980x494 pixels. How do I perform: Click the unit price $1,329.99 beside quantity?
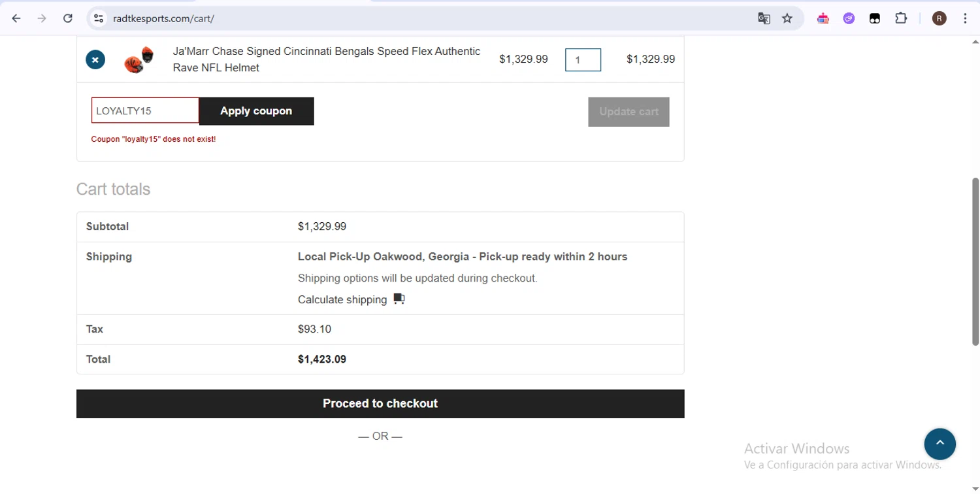click(x=523, y=59)
